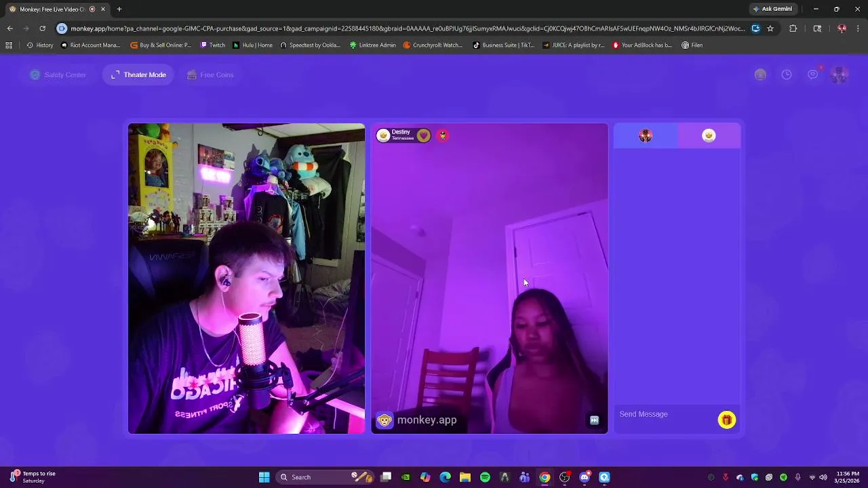The image size is (868, 488).
Task: Open JUICE playlist bookmark
Action: [x=574, y=45]
